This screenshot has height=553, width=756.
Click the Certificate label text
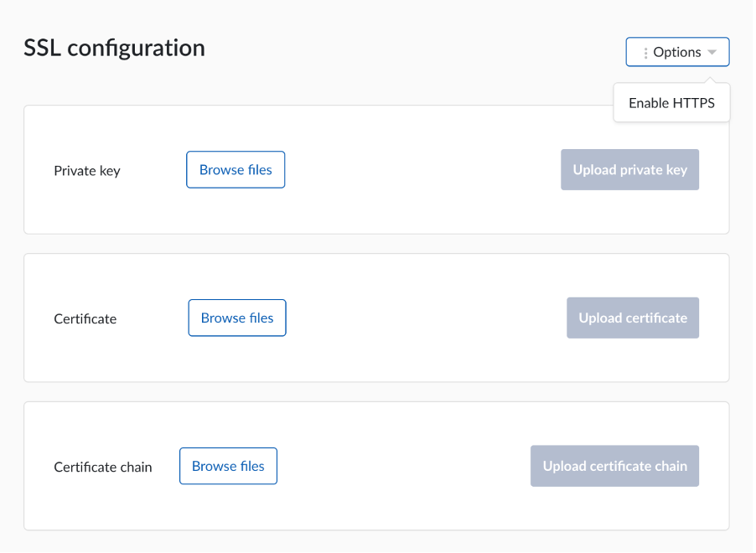click(x=85, y=319)
